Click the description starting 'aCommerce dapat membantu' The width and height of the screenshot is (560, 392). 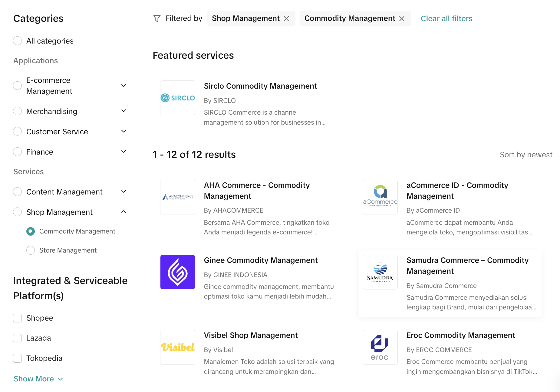click(x=469, y=227)
